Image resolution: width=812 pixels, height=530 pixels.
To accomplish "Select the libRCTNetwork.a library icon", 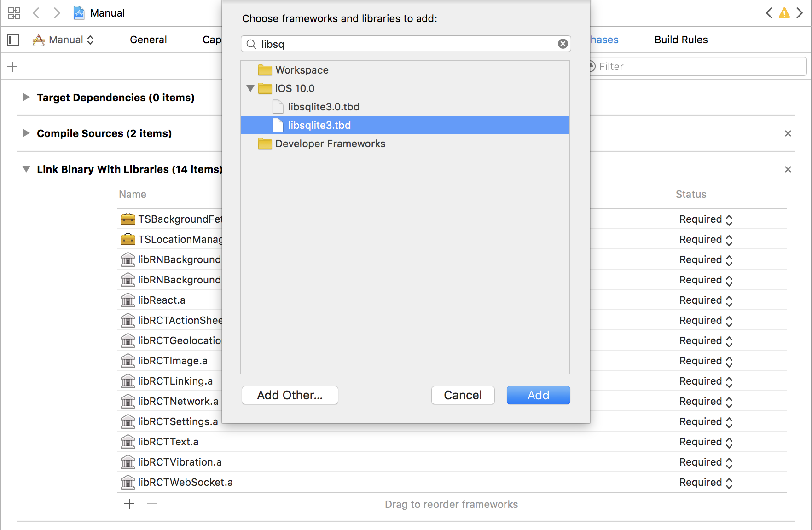I will (128, 401).
